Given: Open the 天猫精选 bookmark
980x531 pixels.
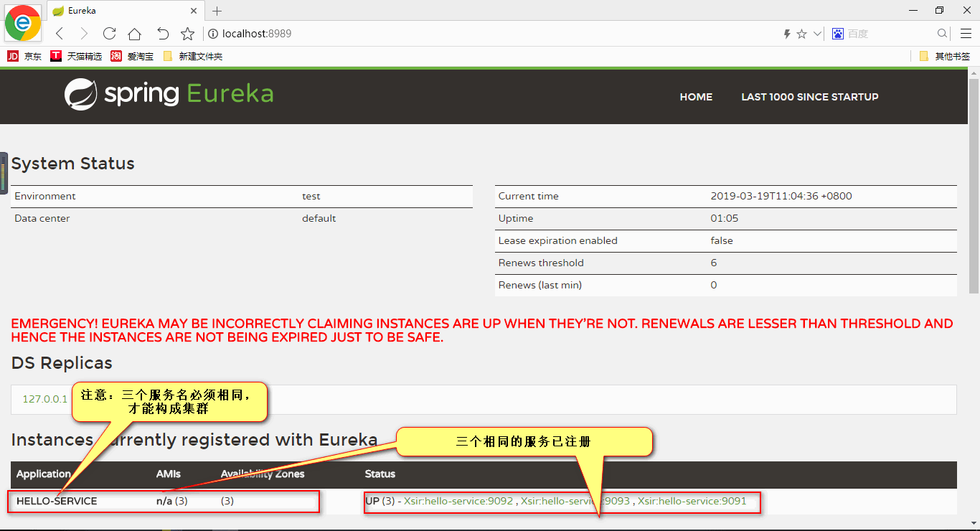Looking at the screenshot, I should (76, 56).
